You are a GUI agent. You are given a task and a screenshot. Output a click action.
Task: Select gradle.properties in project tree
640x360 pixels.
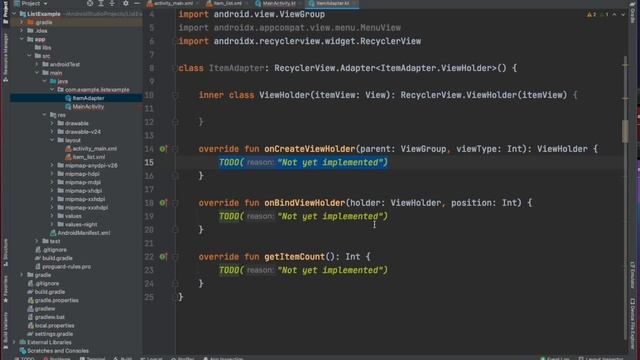click(x=53, y=300)
